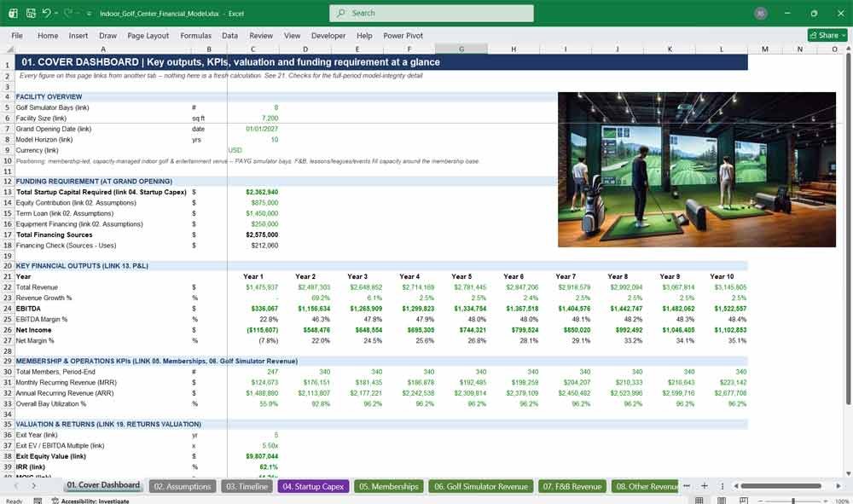The height and width of the screenshot is (504, 853).
Task: Open the Draw ribbon tab
Action: [107, 35]
